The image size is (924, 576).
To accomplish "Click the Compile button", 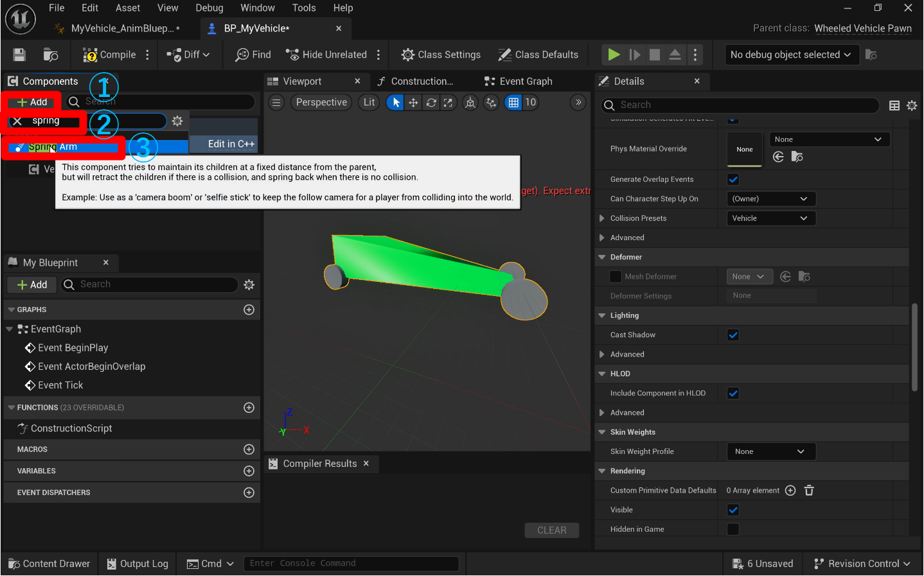I will coord(109,55).
